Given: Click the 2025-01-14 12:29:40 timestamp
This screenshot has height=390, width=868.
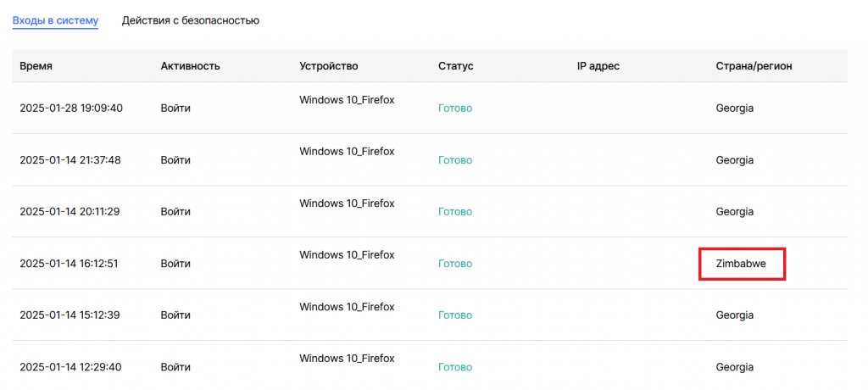Looking at the screenshot, I should coord(70,367).
